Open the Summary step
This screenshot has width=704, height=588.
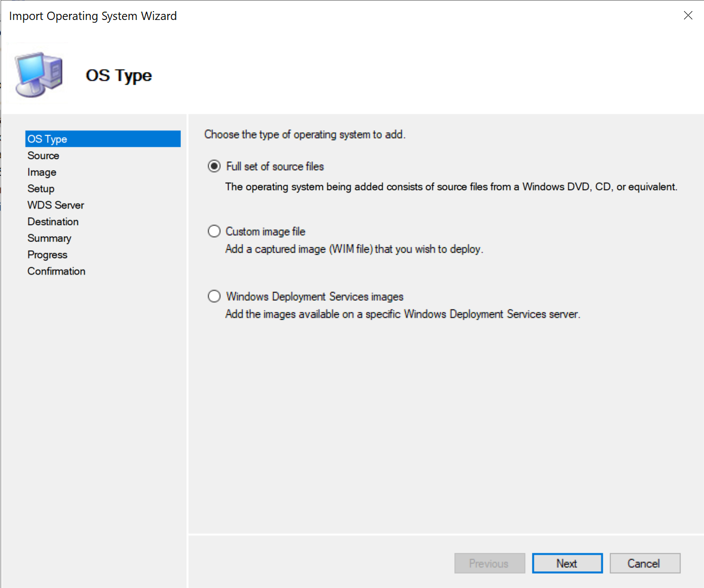pos(49,238)
